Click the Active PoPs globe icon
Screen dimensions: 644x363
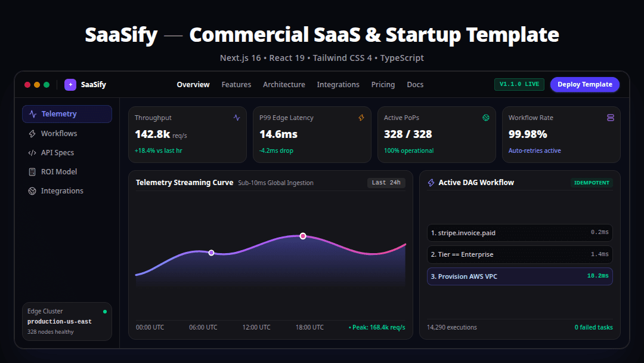486,118
